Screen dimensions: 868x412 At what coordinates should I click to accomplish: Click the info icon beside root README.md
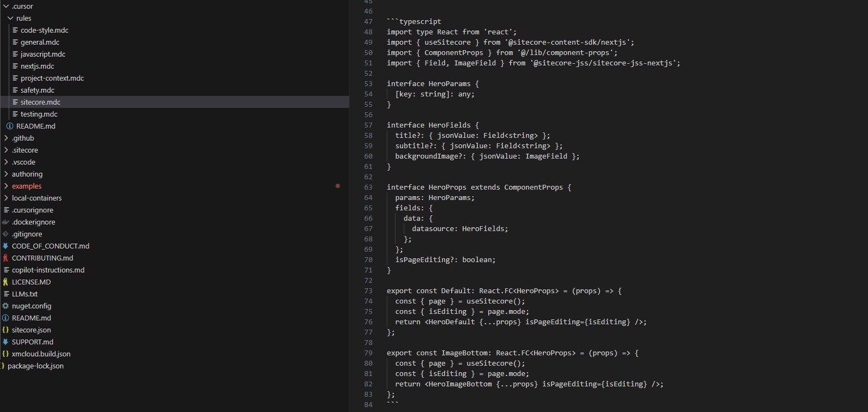click(5, 318)
